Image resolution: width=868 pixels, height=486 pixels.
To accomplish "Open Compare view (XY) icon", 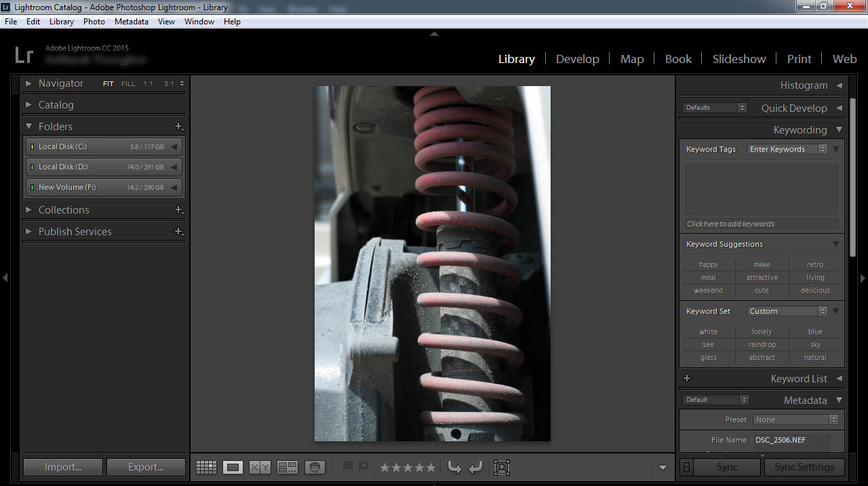I will pos(260,467).
